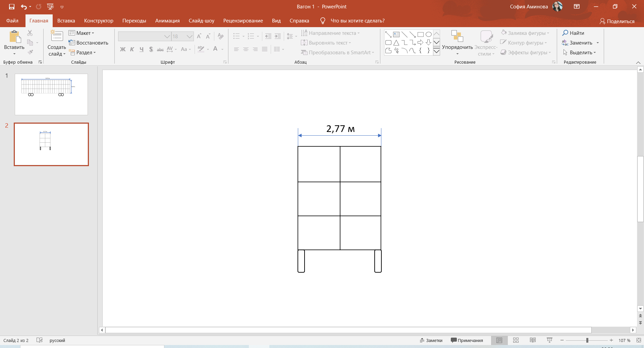The height and width of the screenshot is (348, 644).
Task: Click the zoom slider handle
Action: (587, 340)
